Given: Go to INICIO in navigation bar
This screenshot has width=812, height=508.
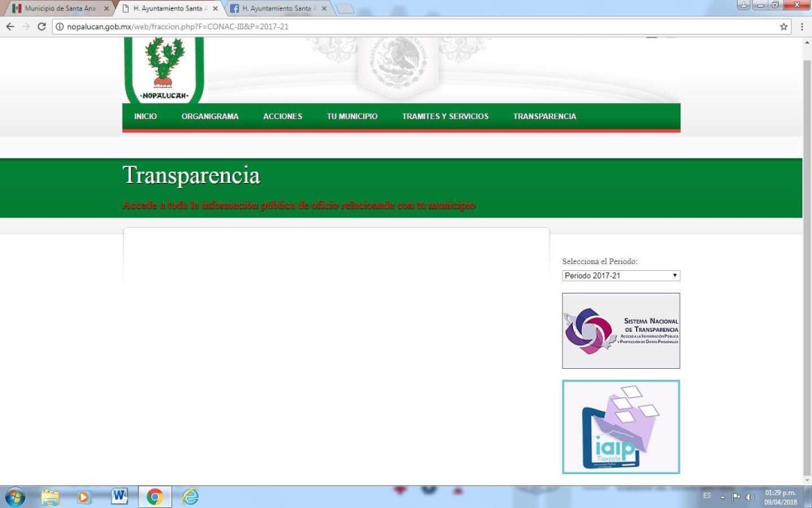Looking at the screenshot, I should [145, 117].
